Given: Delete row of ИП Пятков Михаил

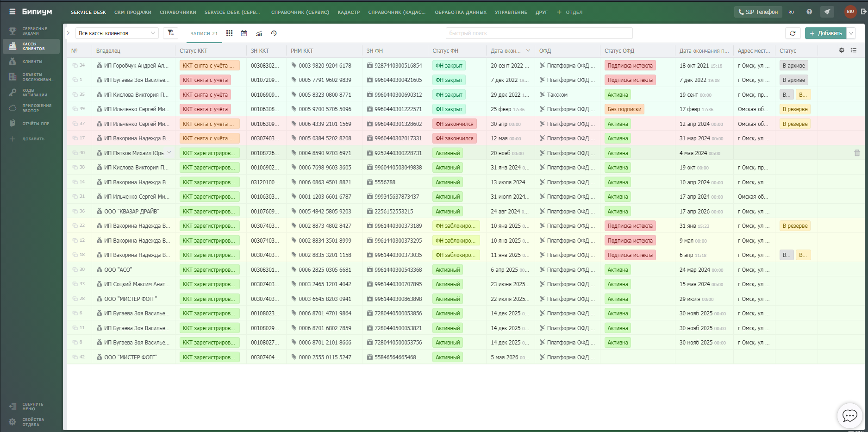Looking at the screenshot, I should (857, 153).
